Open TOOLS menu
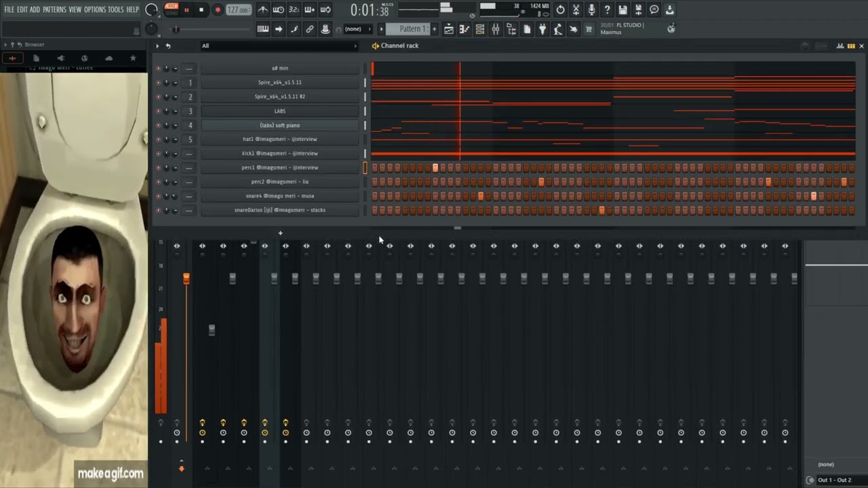The image size is (868, 488). (116, 9)
